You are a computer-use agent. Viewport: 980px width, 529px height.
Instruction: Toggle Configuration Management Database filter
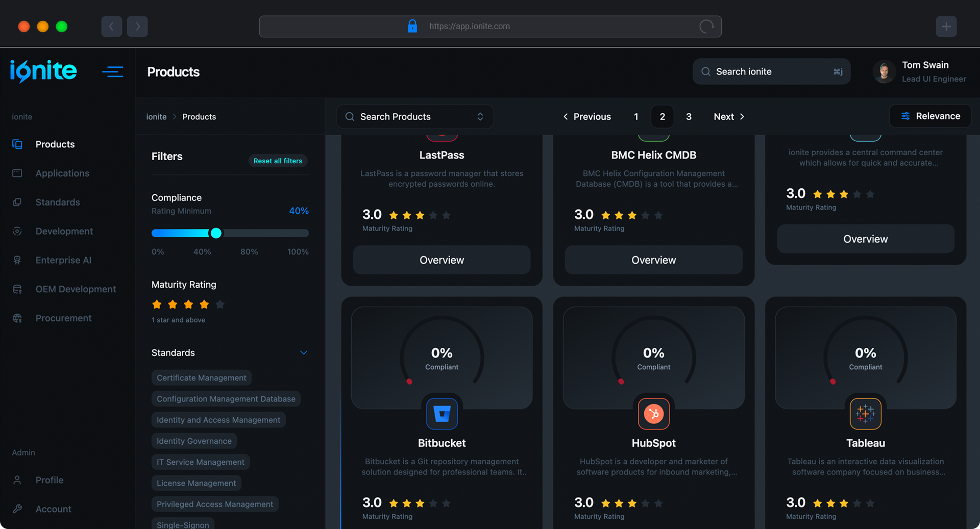point(226,399)
